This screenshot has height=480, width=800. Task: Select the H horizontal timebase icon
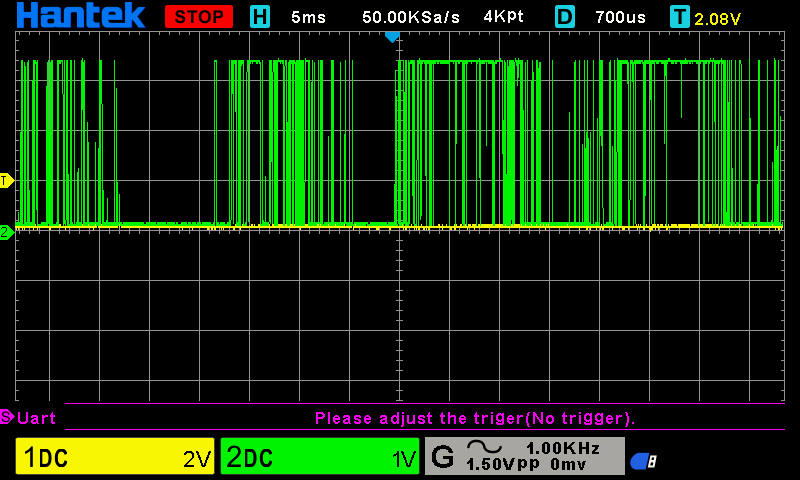[x=260, y=17]
